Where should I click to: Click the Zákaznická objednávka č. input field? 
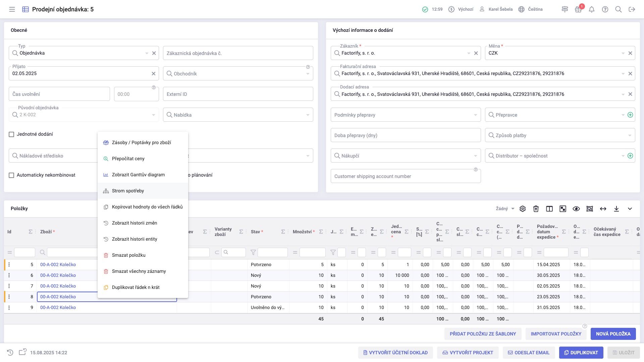[x=238, y=53]
